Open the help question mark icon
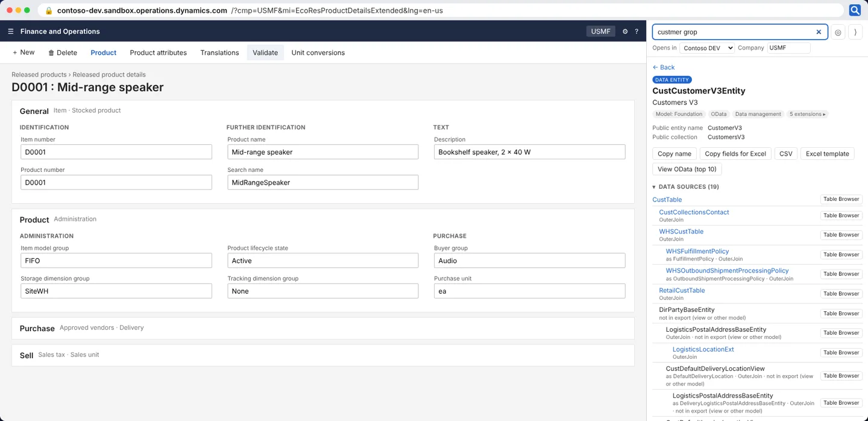868x421 pixels. pyautogui.click(x=637, y=31)
